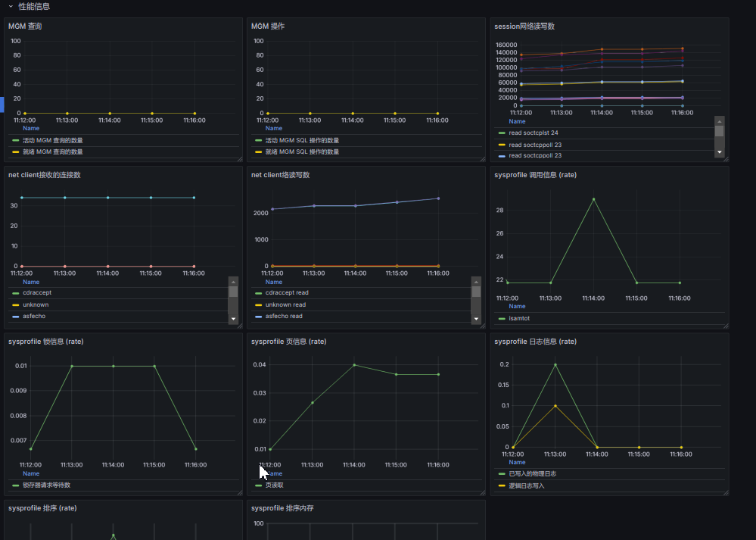Click down arrow in session网络读写数 legend
The width and height of the screenshot is (756, 540).
click(720, 152)
